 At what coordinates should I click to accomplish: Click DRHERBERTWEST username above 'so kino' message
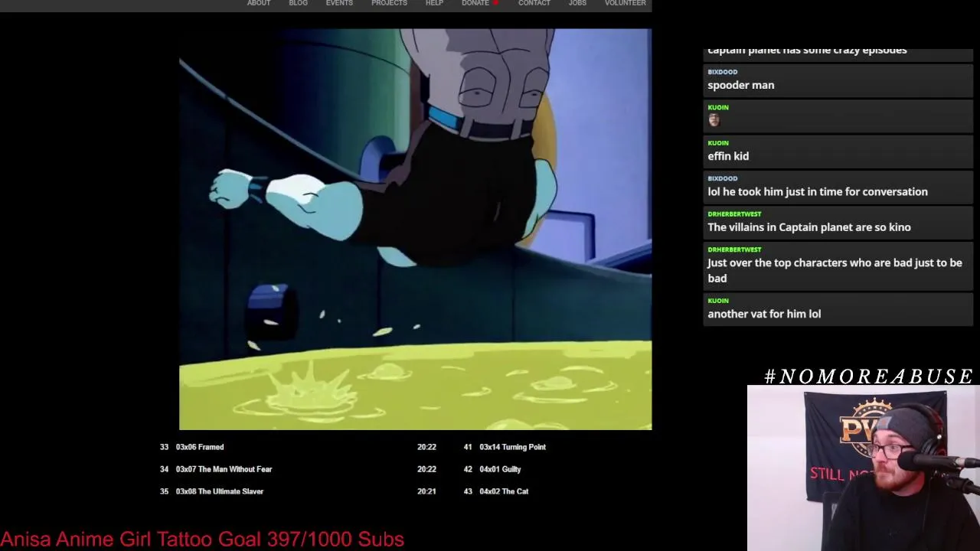734,214
